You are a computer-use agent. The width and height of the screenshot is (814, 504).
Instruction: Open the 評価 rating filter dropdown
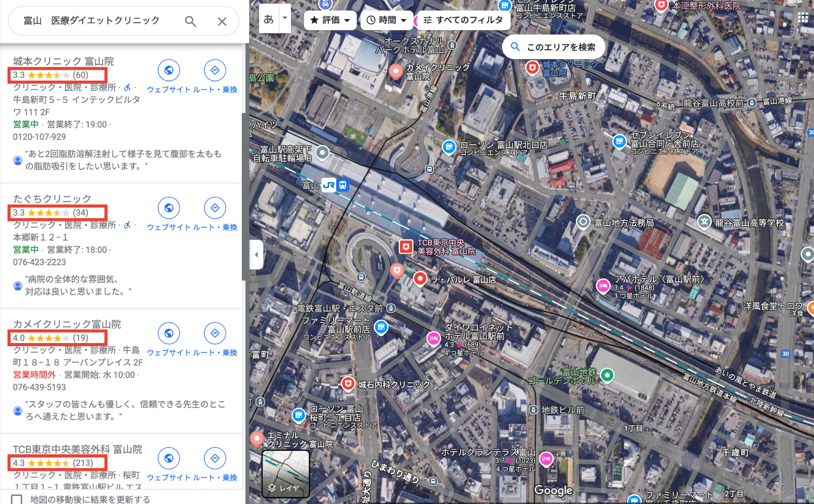(330, 20)
